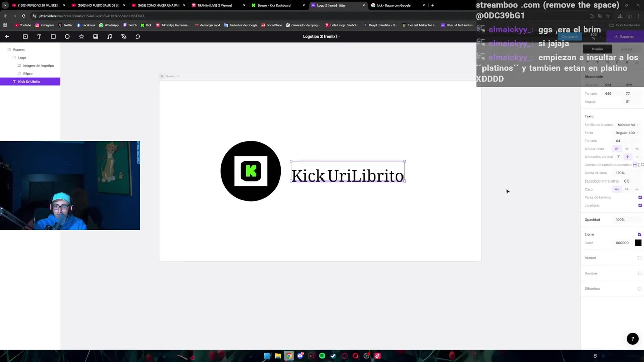Click the browser back button

tap(6, 16)
